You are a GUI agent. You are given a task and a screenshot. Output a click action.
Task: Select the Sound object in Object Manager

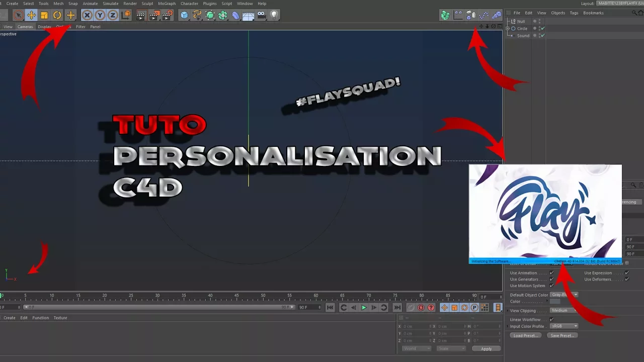point(523,36)
